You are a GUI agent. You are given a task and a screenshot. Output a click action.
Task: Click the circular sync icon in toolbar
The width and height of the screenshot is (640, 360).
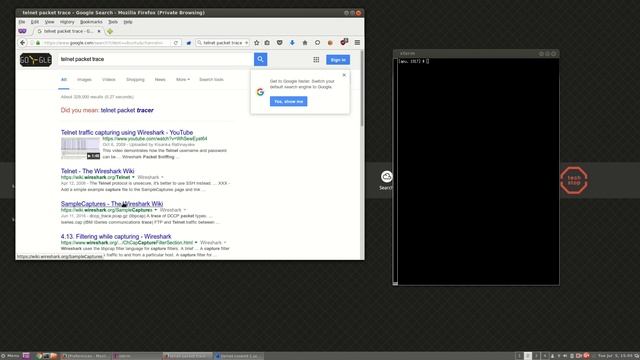(317, 42)
